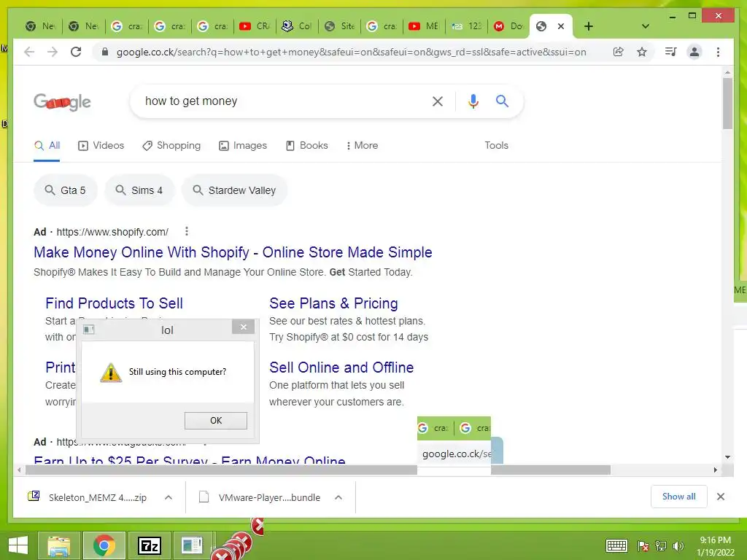Image resolution: width=747 pixels, height=560 pixels.
Task: Open File Explorer from taskbar
Action: point(59,545)
